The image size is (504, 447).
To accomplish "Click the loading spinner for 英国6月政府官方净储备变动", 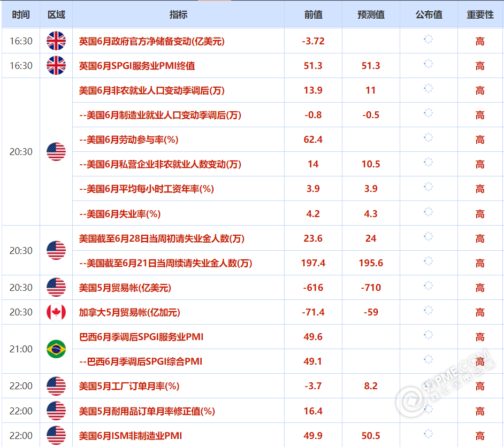I will pyautogui.click(x=429, y=39).
